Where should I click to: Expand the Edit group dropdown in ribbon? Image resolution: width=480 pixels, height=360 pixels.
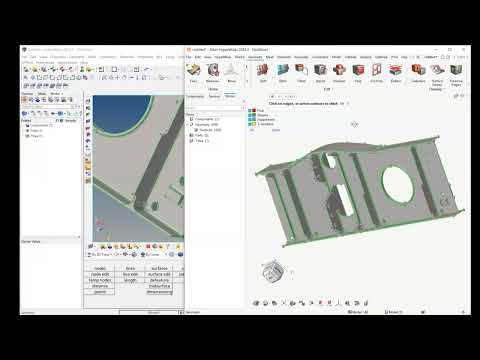coord(328,89)
